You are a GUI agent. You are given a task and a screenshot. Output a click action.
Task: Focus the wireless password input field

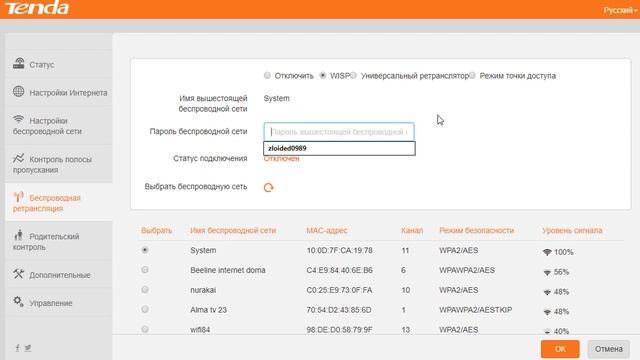coord(339,132)
